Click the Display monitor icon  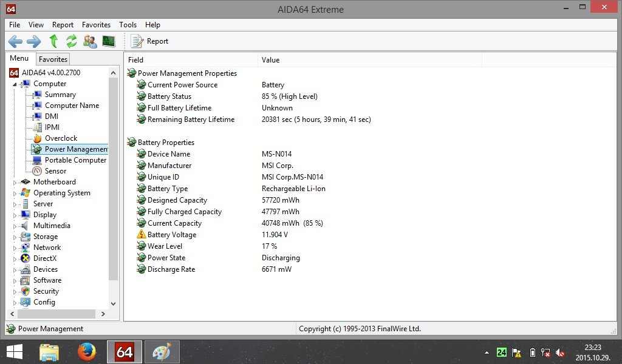26,214
